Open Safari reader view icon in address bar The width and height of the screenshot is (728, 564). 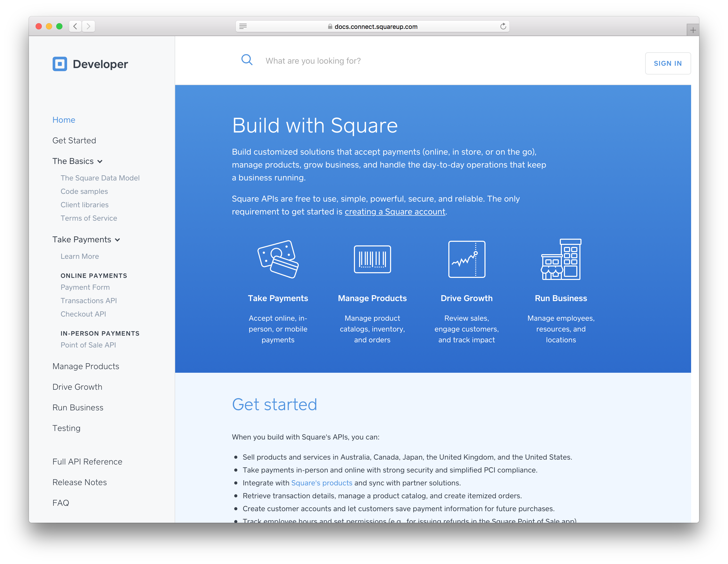tap(243, 26)
